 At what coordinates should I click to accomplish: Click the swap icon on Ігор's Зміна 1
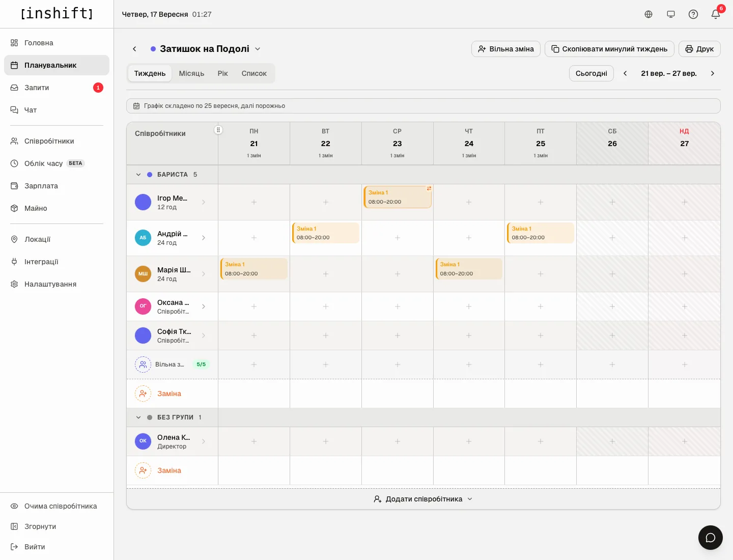point(429,188)
